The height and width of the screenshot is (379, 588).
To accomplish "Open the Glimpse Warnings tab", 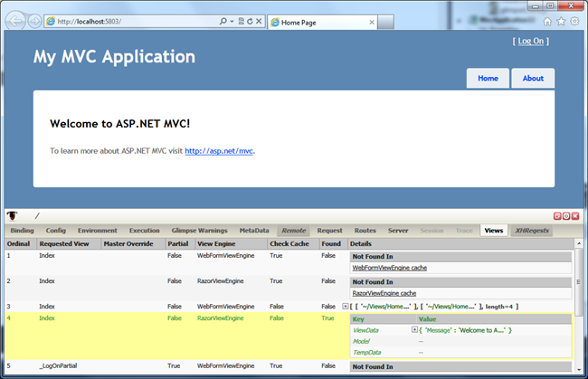I will (x=199, y=232).
